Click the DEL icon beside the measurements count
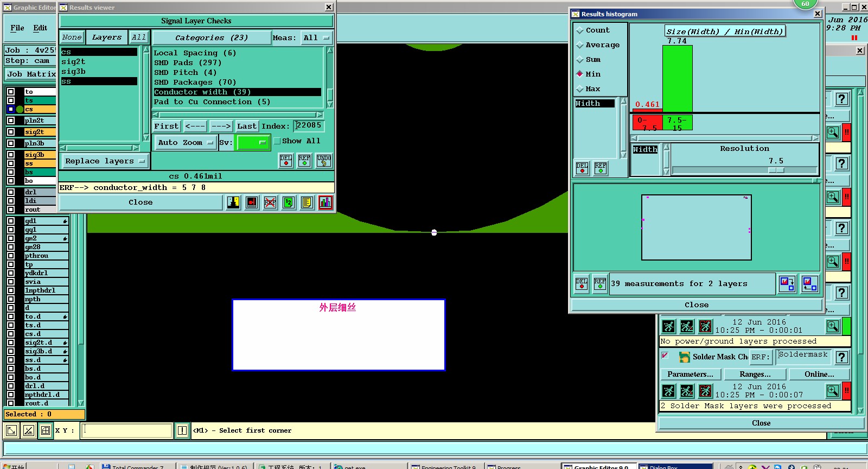 click(582, 284)
